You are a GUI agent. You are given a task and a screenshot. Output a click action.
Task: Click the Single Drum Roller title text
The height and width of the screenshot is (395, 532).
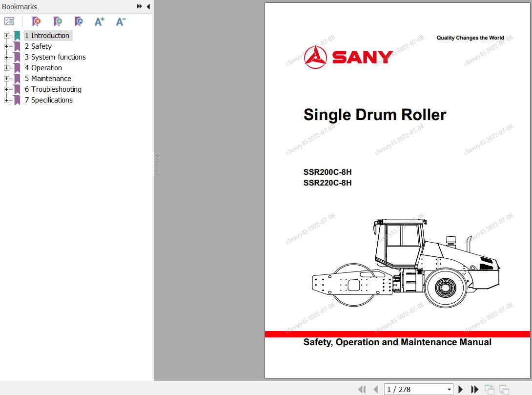tap(374, 115)
